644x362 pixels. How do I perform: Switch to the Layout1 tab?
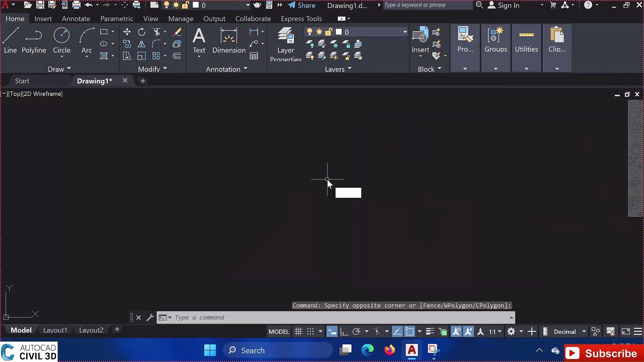[x=55, y=330]
